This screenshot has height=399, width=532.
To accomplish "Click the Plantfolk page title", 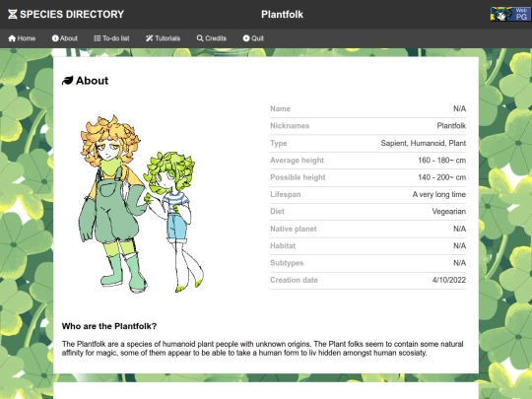I will tap(283, 15).
